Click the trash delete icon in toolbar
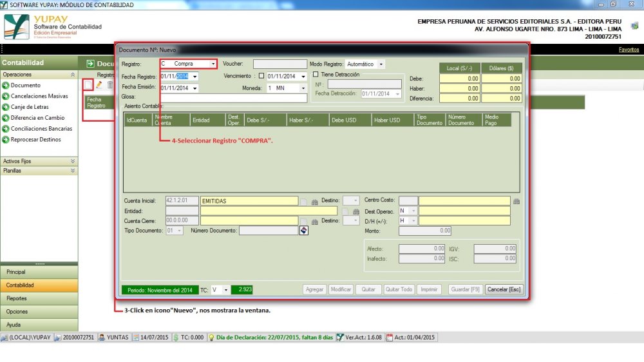 pos(110,84)
